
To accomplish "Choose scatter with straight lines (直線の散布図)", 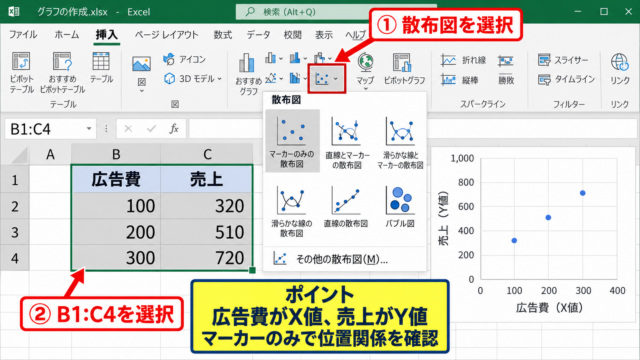I will pyautogui.click(x=346, y=207).
